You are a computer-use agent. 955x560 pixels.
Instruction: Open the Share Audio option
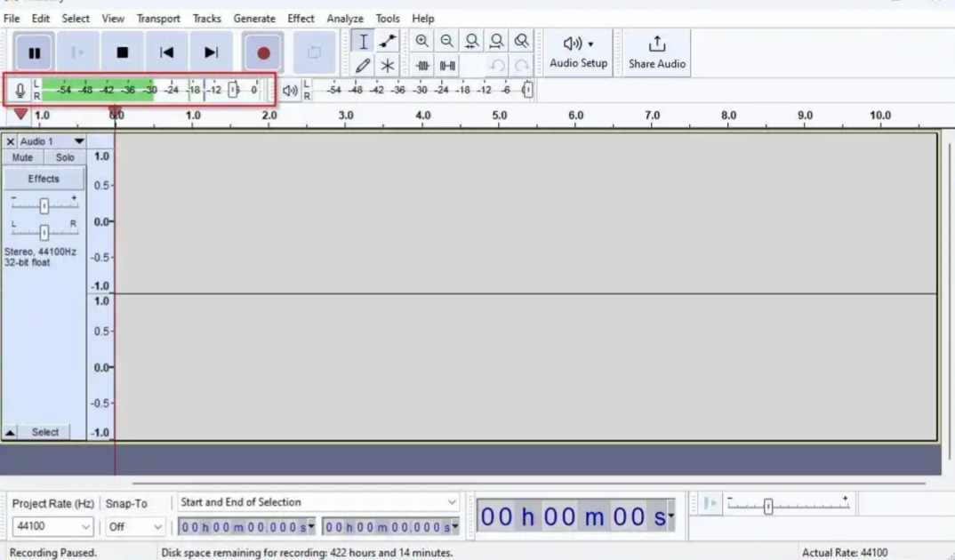[656, 52]
